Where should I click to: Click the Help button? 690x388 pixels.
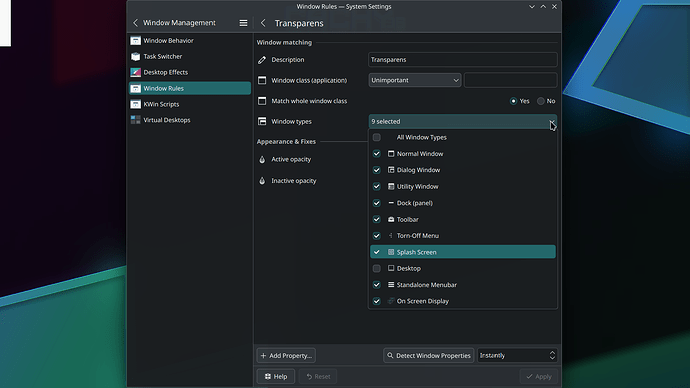276,377
